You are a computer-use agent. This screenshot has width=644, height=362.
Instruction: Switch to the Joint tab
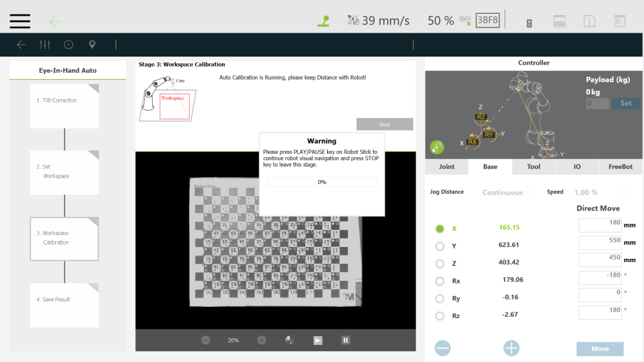[447, 167]
